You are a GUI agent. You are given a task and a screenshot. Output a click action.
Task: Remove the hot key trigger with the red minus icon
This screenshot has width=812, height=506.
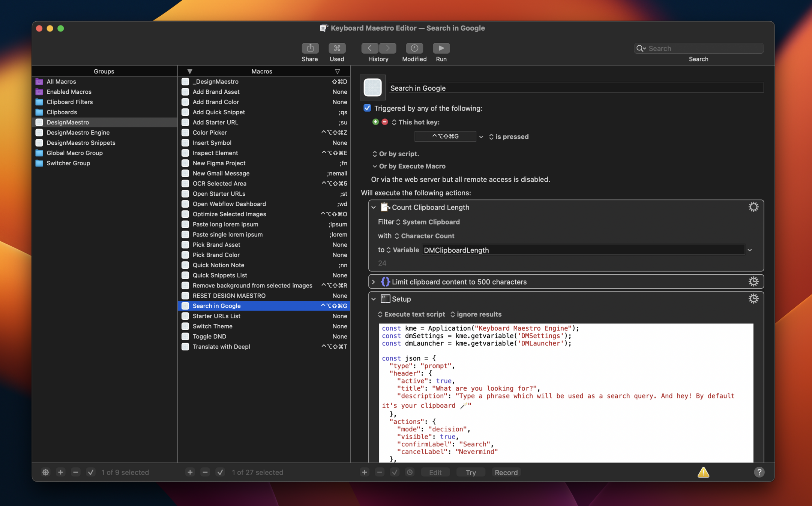(x=384, y=122)
